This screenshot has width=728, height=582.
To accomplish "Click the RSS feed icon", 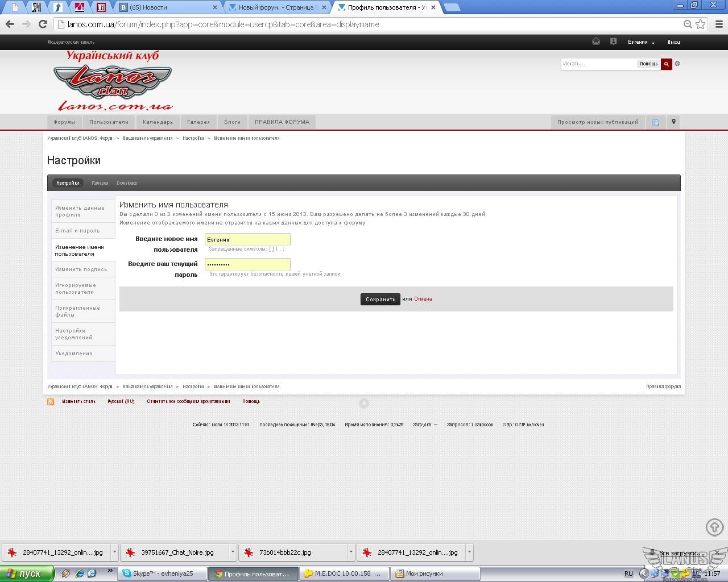I will (51, 402).
